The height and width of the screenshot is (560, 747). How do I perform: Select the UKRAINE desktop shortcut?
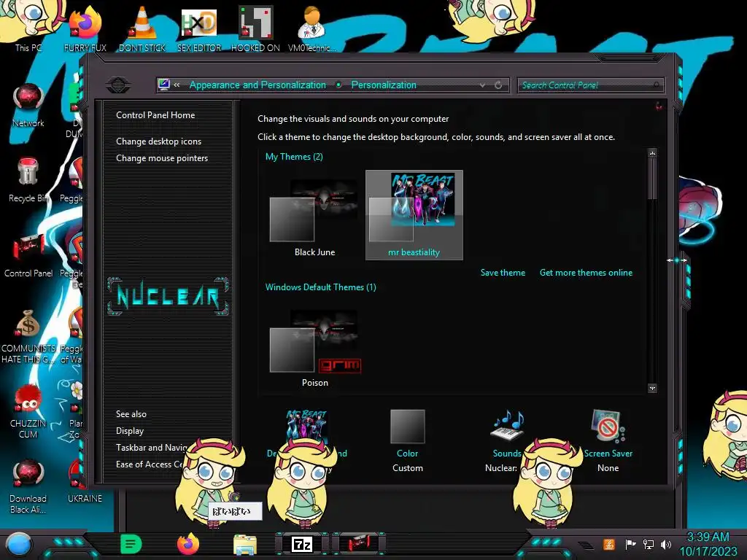click(85, 481)
